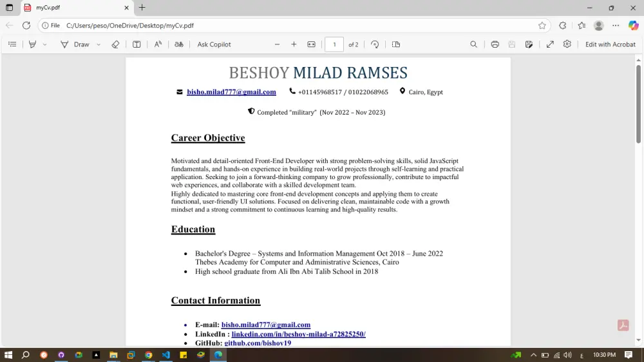Open the PDF table of contents panel
The width and height of the screenshot is (644, 362).
point(12,44)
